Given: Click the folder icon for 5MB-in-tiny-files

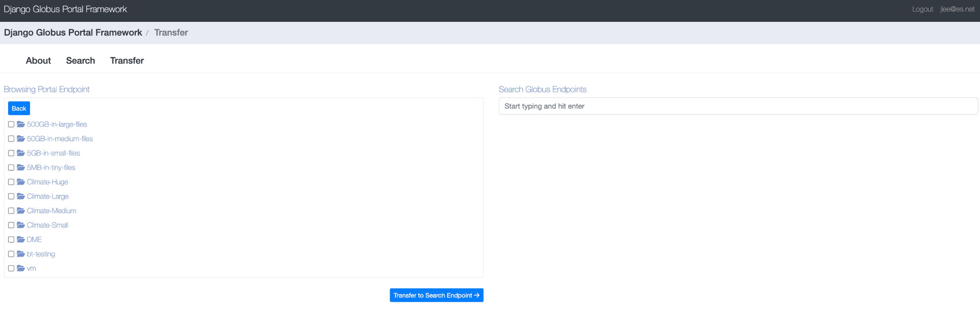Looking at the screenshot, I should click(x=21, y=167).
